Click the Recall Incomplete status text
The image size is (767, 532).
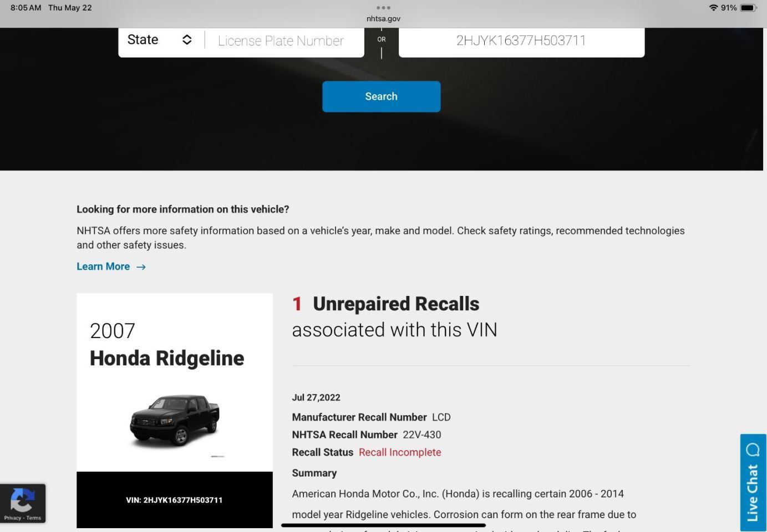pos(400,452)
